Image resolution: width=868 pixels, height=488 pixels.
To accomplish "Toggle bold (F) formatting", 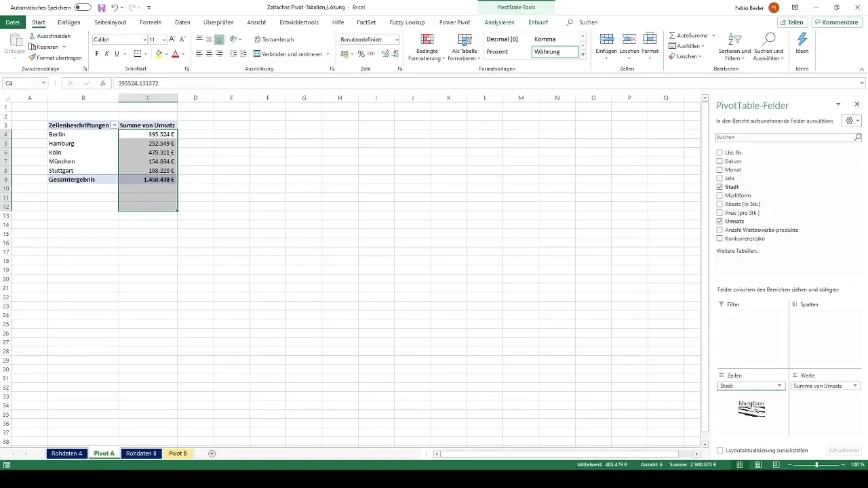I will coord(97,54).
